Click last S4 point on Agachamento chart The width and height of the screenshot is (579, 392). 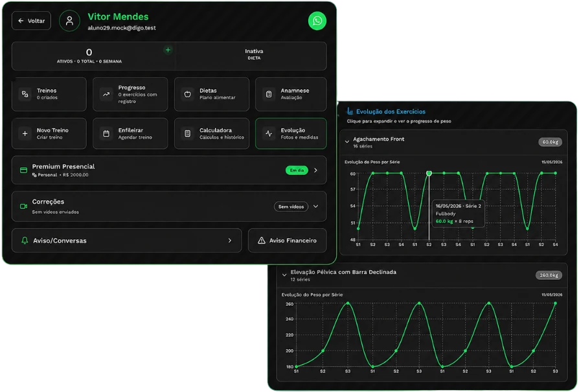556,173
